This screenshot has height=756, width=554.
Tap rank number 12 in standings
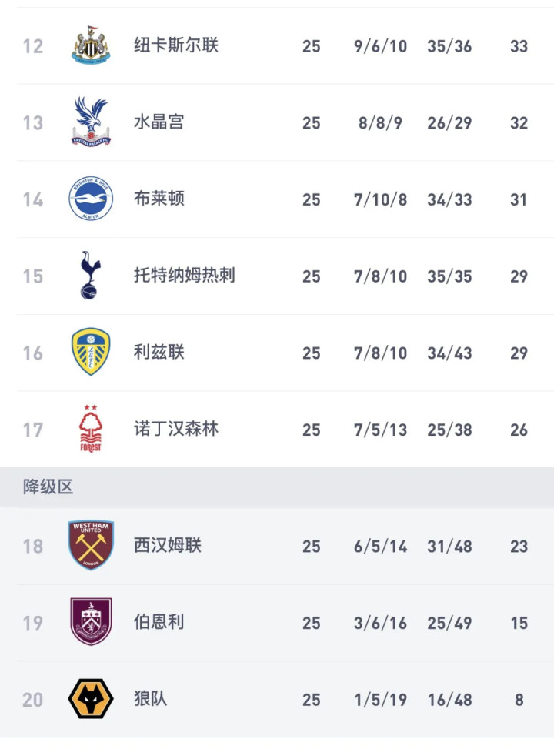pyautogui.click(x=33, y=46)
